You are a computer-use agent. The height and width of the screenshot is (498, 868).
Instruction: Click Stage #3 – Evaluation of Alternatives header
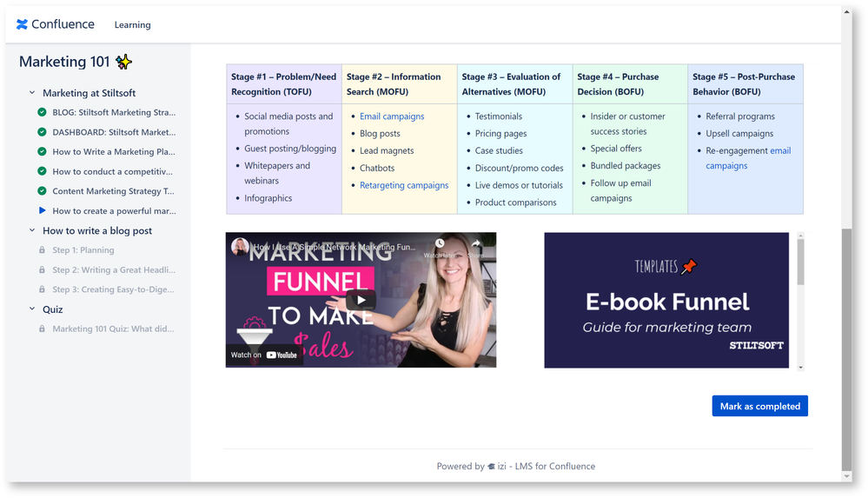pyautogui.click(x=515, y=84)
